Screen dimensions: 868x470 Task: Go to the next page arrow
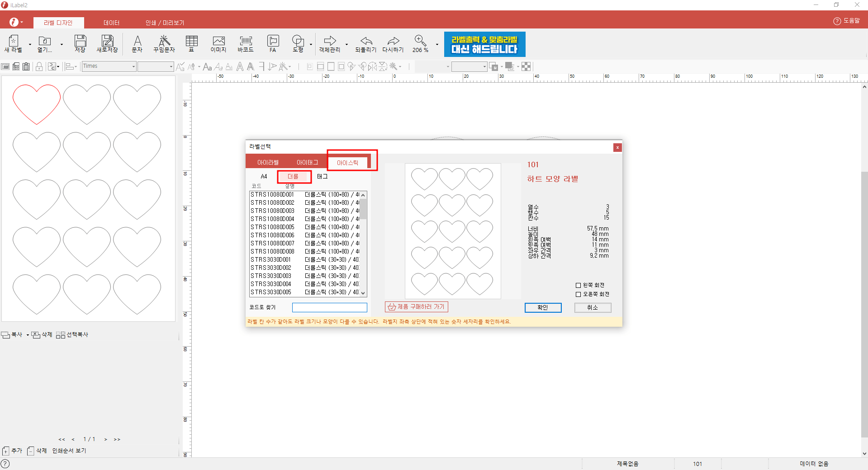(x=105, y=439)
